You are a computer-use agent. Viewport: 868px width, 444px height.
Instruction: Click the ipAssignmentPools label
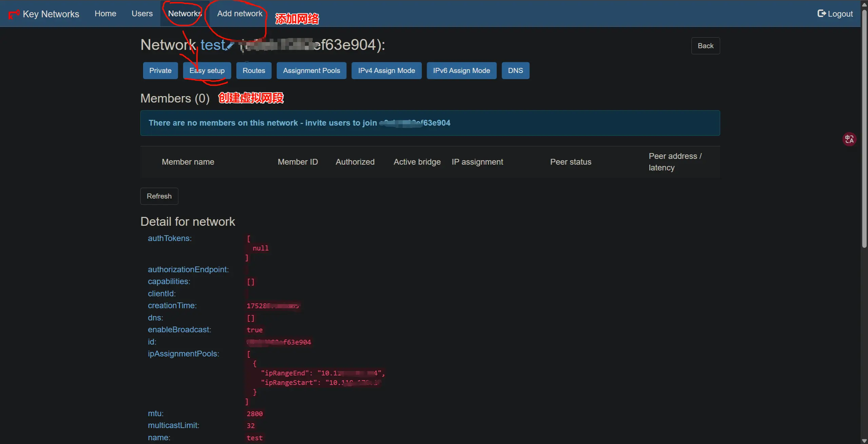pos(184,354)
